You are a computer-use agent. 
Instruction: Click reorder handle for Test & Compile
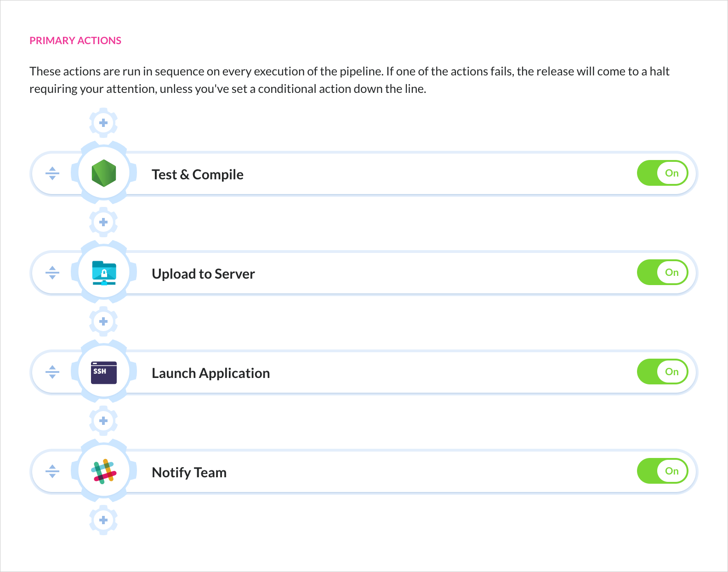tap(52, 173)
